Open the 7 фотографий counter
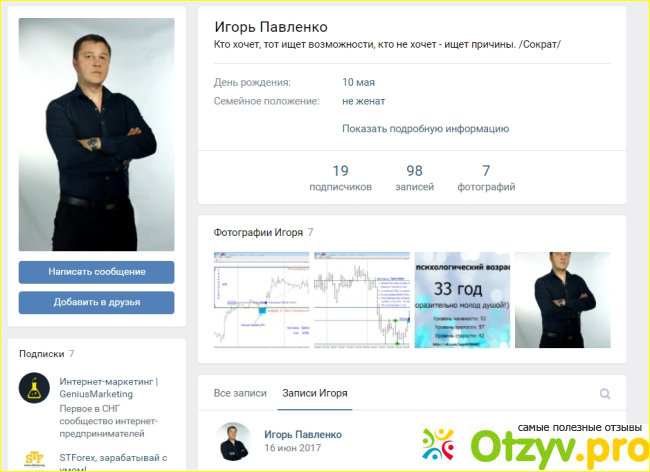 coord(486,178)
